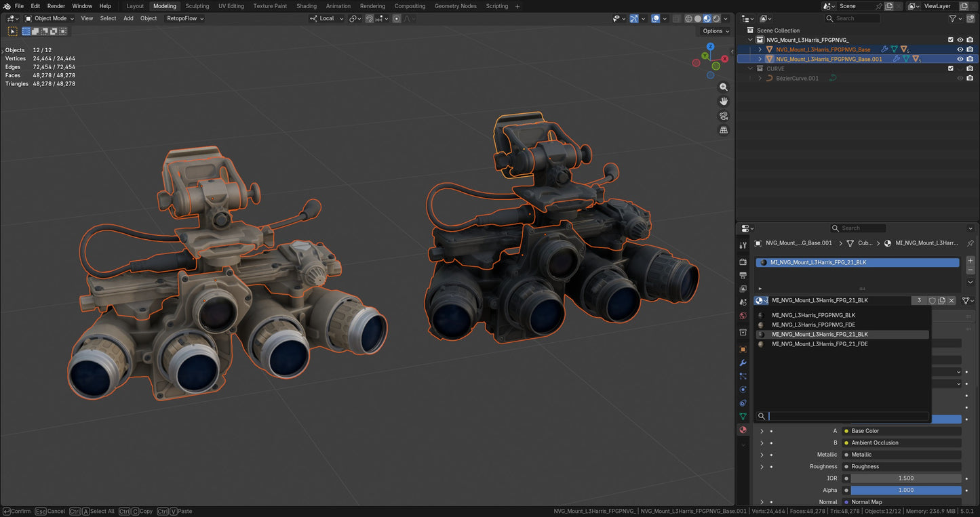Screen dimensions: 980x517
Task: Enable the CURVE collection checkbox
Action: (951, 68)
